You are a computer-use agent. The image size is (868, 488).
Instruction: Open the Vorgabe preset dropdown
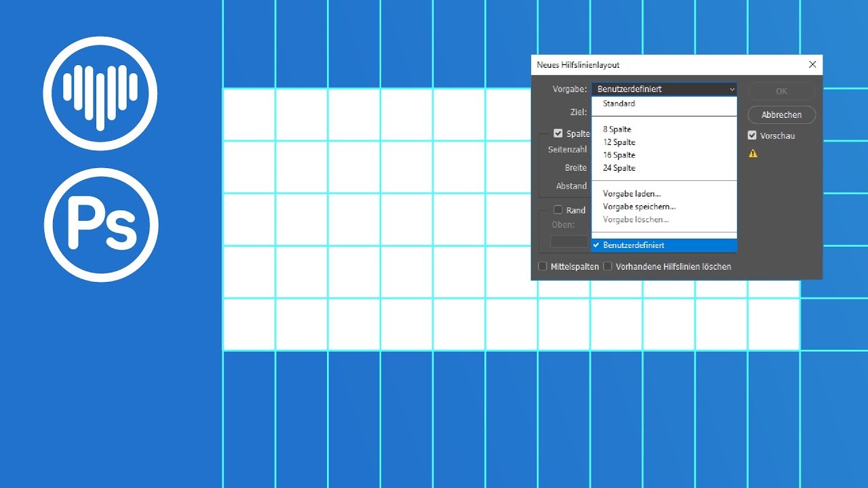(x=664, y=89)
